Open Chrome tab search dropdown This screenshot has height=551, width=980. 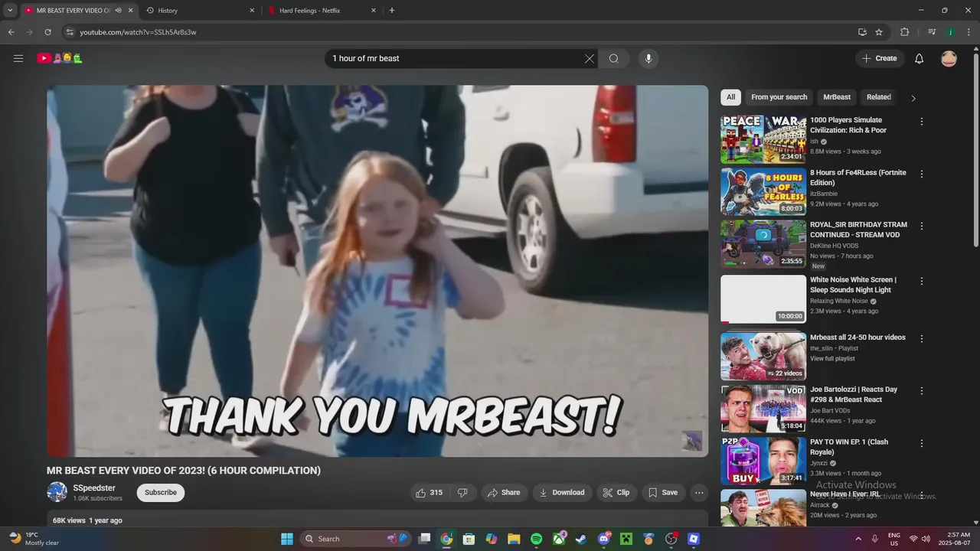click(10, 11)
